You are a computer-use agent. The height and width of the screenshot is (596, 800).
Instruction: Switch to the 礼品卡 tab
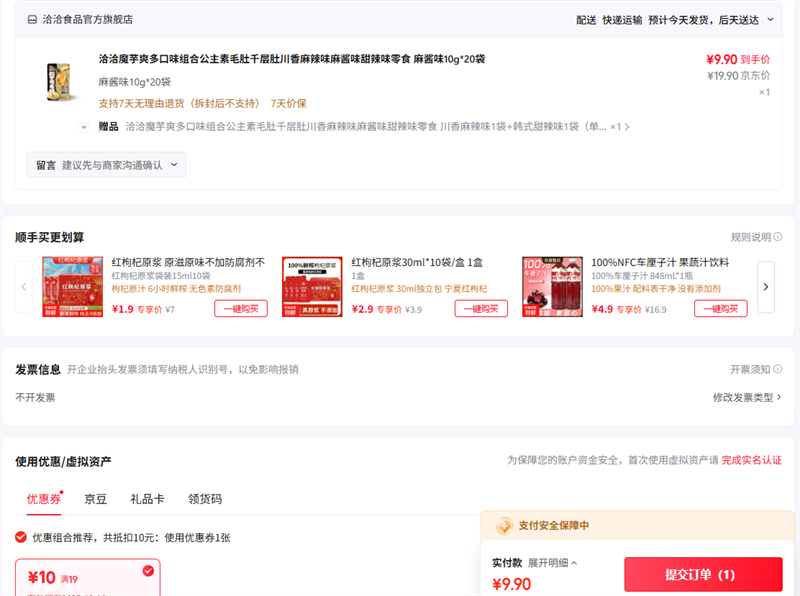(146, 499)
